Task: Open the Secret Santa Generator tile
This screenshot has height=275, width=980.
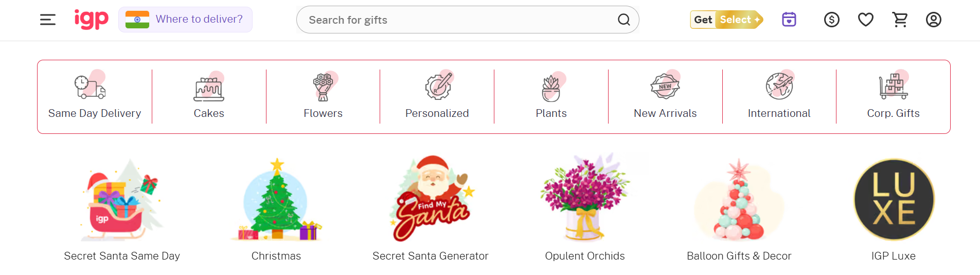Action: pos(431,209)
